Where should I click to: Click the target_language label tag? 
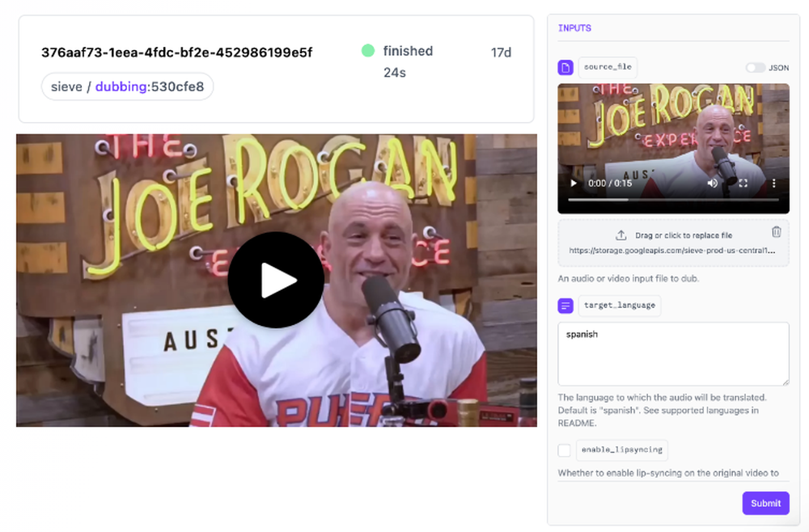[x=620, y=305]
